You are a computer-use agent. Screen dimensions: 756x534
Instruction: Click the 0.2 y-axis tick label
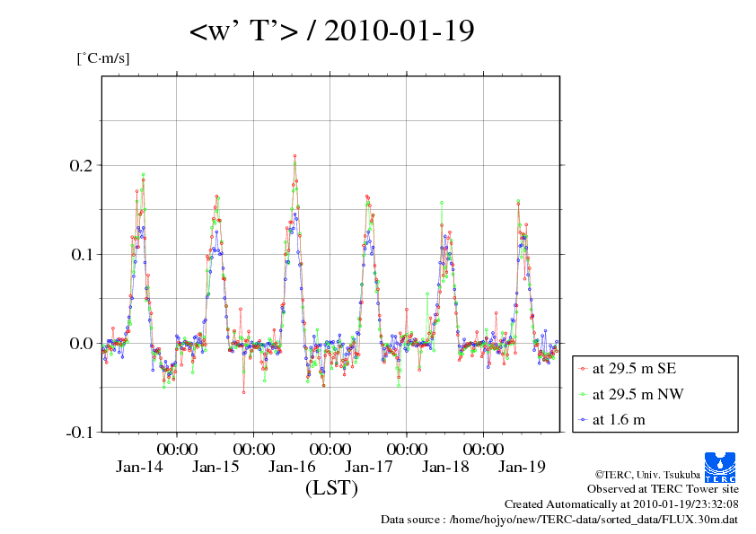(81, 165)
